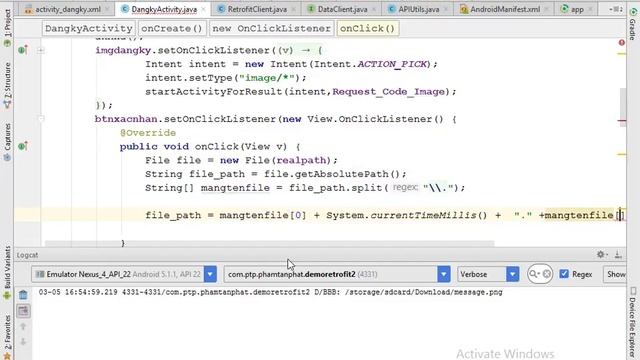
Task: Click the @Override annotation
Action: click(148, 133)
